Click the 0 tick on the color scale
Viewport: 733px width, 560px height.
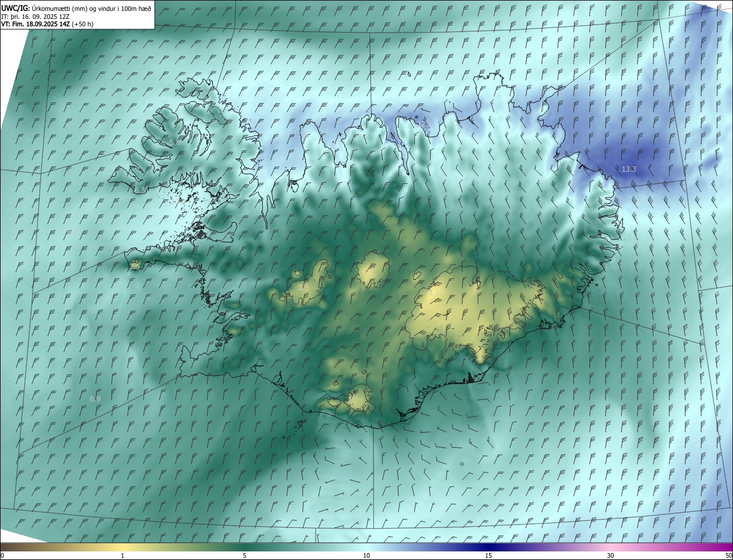(x=2, y=555)
